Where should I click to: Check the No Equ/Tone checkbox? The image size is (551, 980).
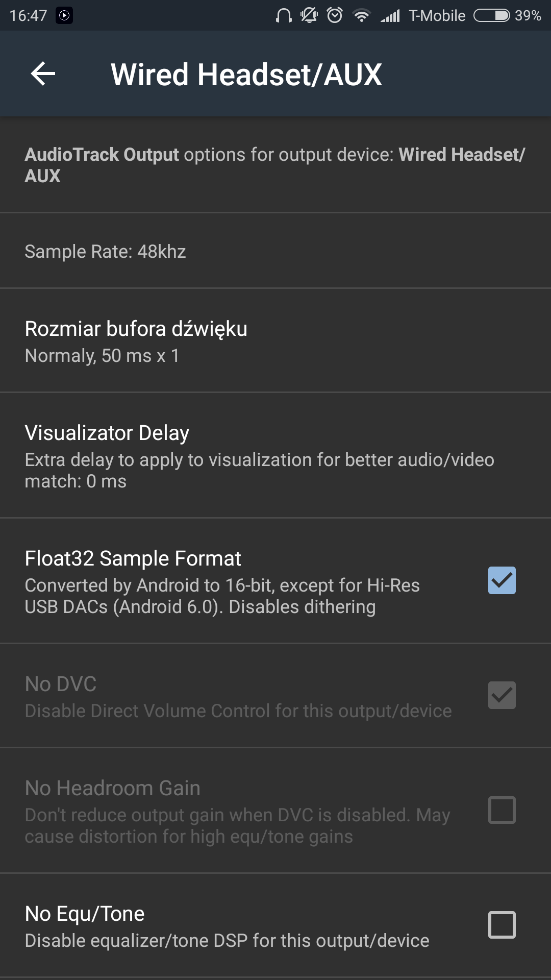tap(502, 925)
